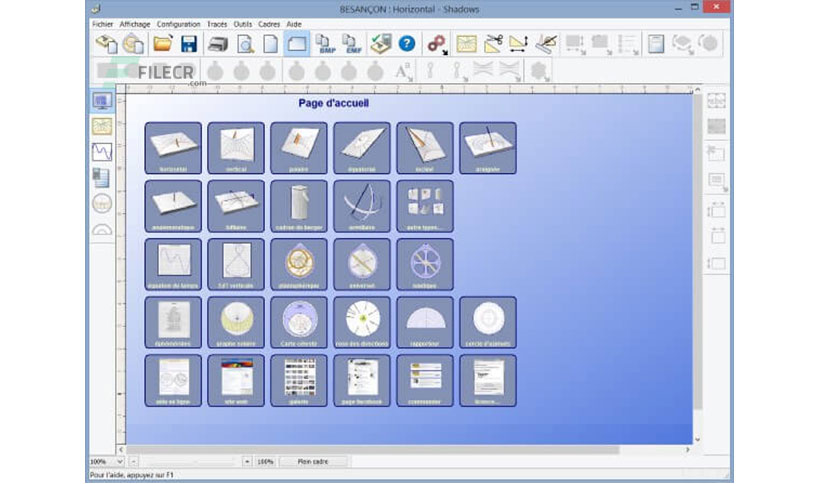Open the graphe solaire tile

tap(236, 322)
